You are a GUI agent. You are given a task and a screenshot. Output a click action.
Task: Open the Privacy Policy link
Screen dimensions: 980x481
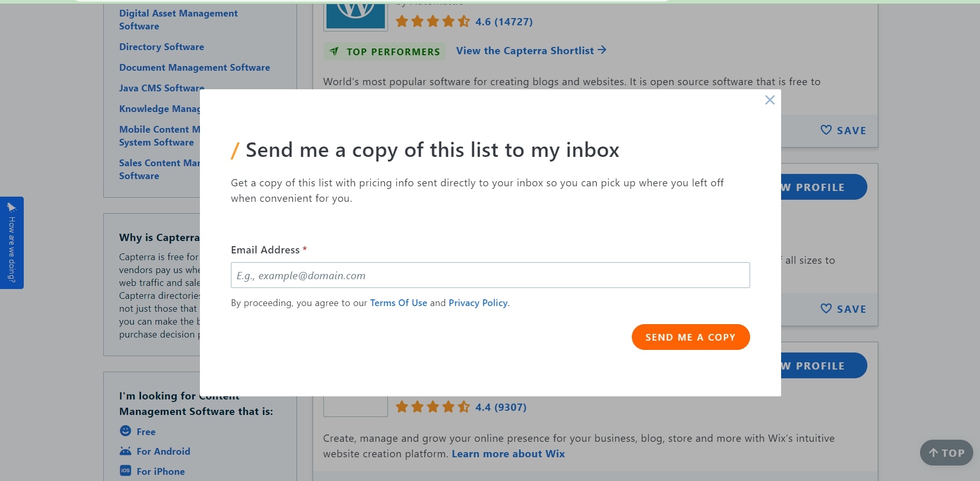point(478,303)
